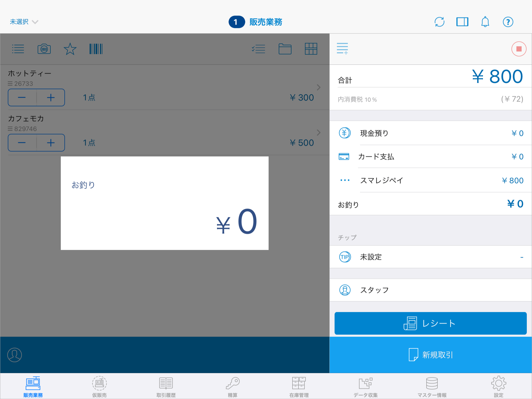Decrease カフェモカ quantity with minus
Image resolution: width=532 pixels, height=399 pixels.
22,143
